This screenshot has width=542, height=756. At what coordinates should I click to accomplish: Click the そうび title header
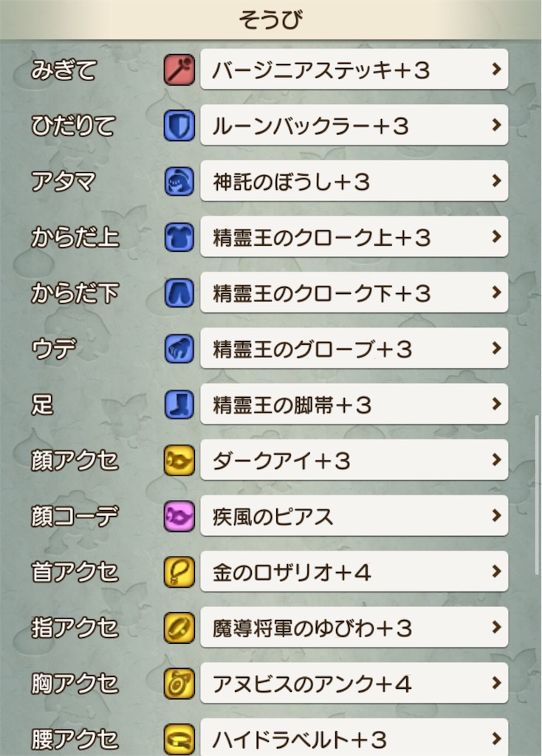coord(271,19)
